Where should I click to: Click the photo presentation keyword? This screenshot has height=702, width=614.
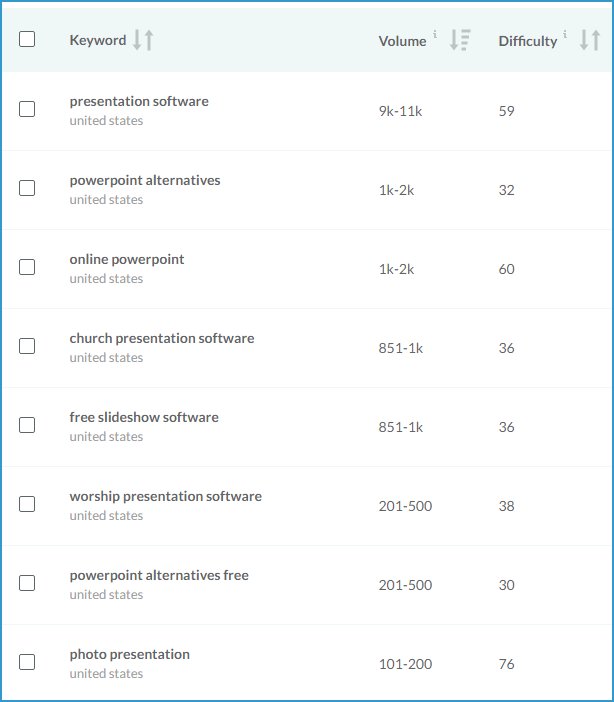click(129, 655)
